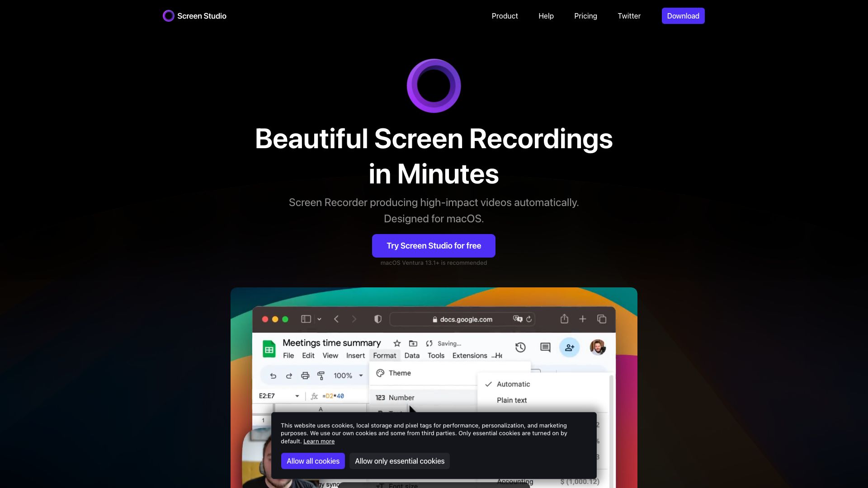Click Safari's privacy shield icon
Screen dimensions: 868x488
377,319
